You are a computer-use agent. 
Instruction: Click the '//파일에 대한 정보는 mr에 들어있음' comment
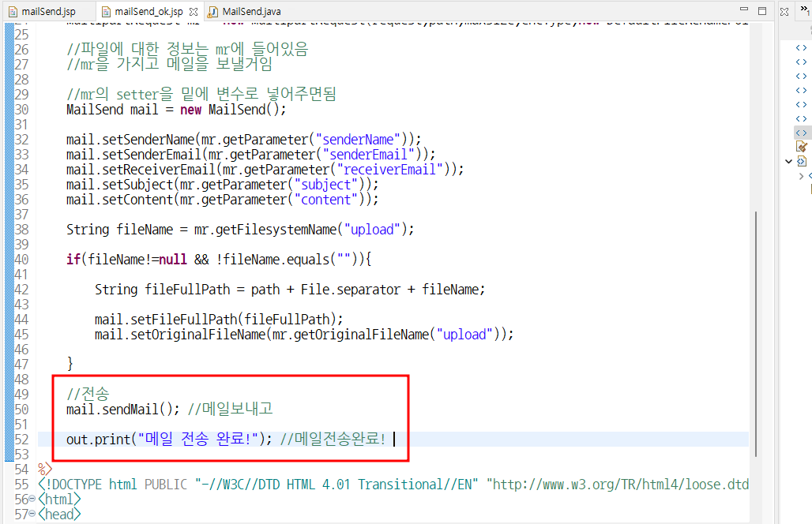pyautogui.click(x=187, y=49)
